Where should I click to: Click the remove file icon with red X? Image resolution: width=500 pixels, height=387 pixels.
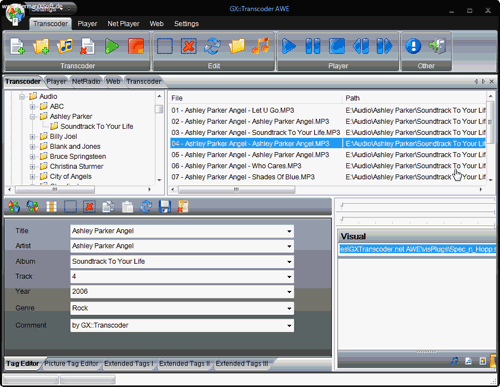tap(88, 46)
